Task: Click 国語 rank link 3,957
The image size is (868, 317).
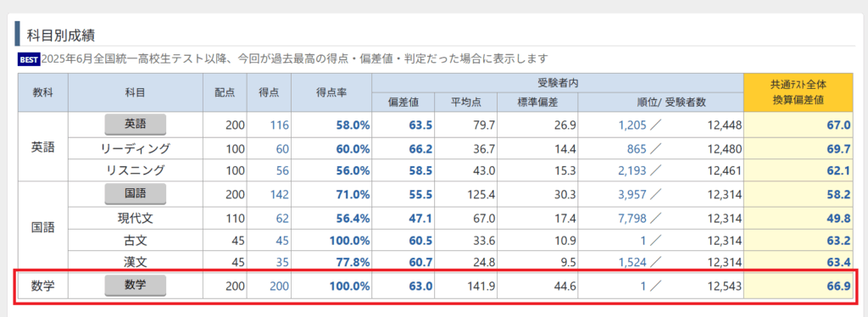Action: (x=632, y=195)
